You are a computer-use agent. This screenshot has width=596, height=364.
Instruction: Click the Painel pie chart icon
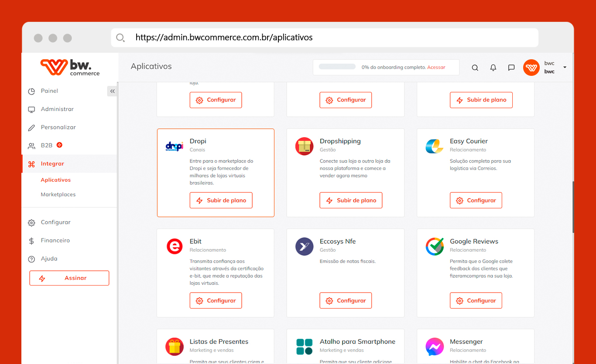click(31, 92)
